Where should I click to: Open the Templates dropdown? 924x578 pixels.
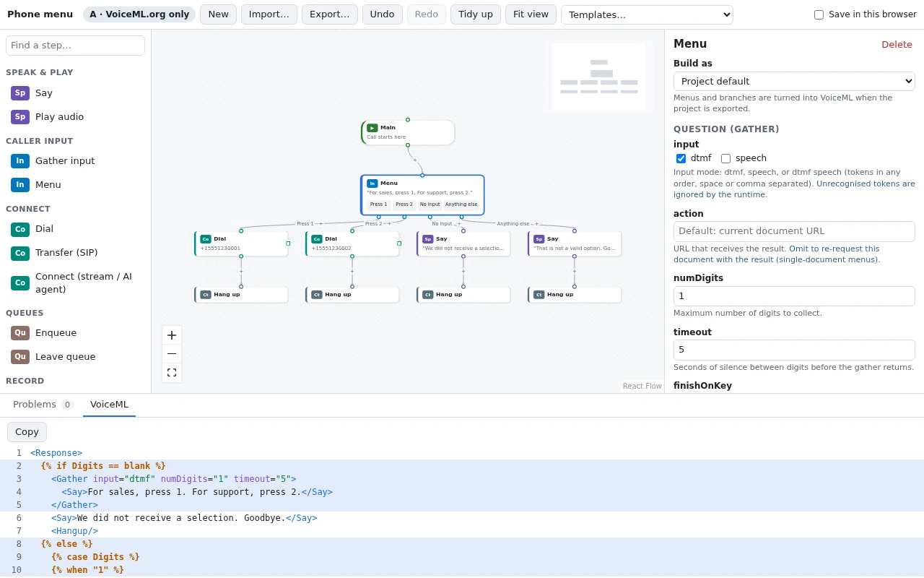[647, 15]
